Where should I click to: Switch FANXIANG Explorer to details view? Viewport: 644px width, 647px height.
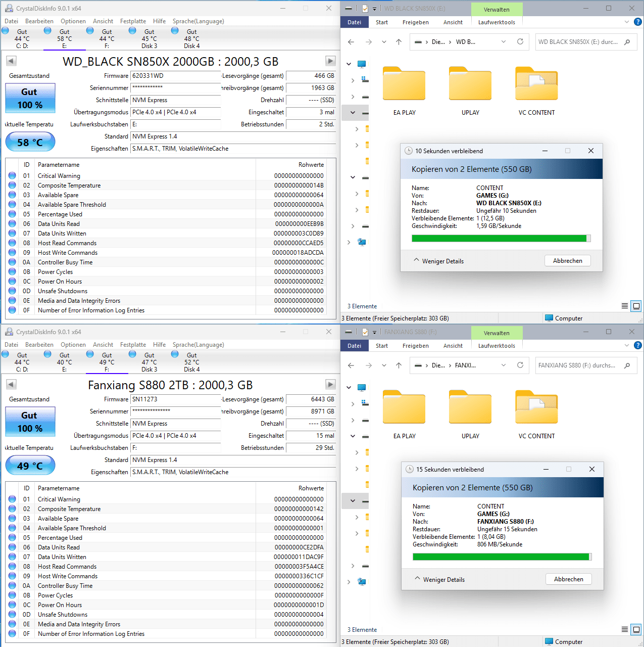(x=625, y=629)
